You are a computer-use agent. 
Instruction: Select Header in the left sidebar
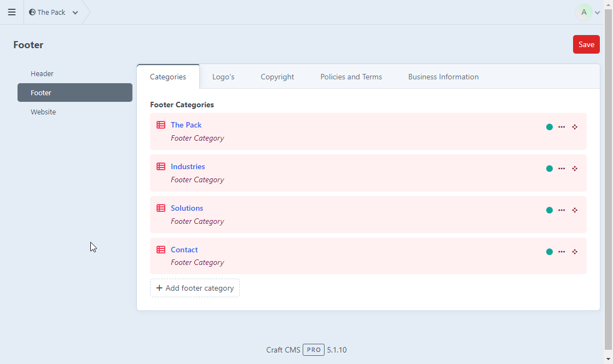(42, 73)
